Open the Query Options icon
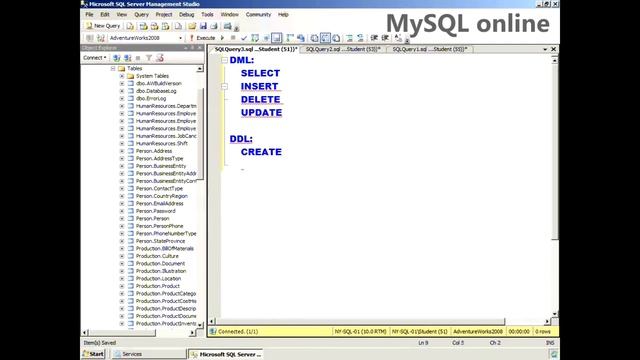This screenshot has height=360, width=640. pos(266,38)
